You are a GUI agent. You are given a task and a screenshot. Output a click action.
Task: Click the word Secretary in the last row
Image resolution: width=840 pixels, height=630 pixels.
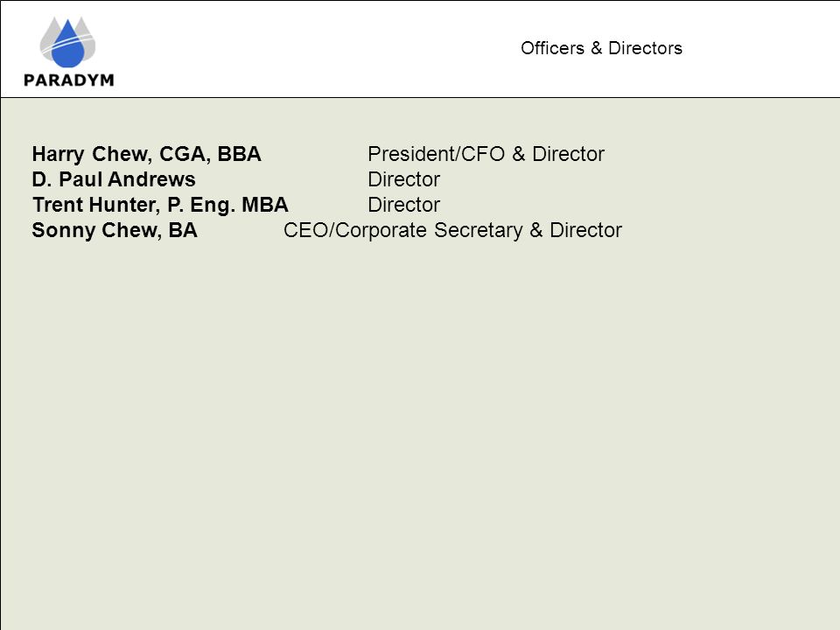pyautogui.click(x=478, y=230)
